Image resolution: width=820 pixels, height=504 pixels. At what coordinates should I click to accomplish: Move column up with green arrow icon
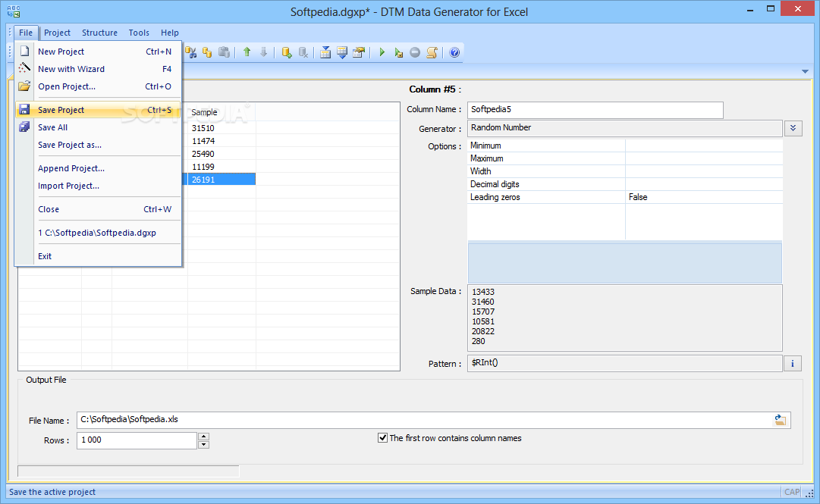tap(247, 52)
